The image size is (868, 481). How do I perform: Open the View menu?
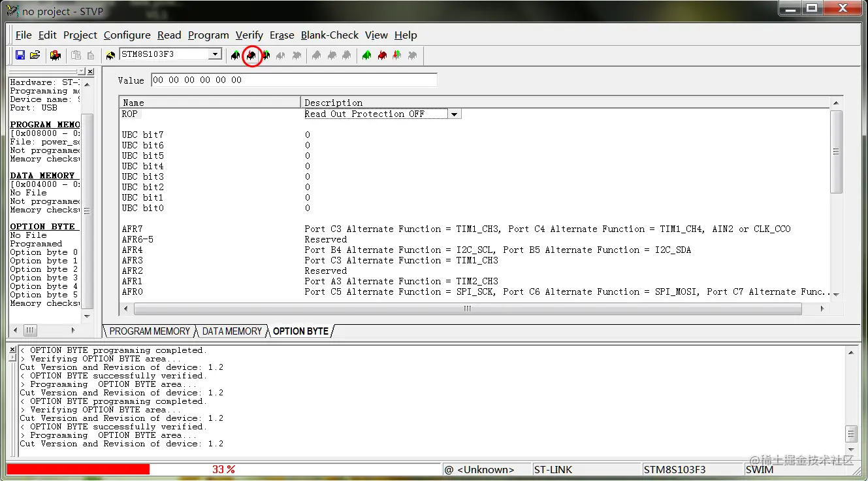[376, 35]
